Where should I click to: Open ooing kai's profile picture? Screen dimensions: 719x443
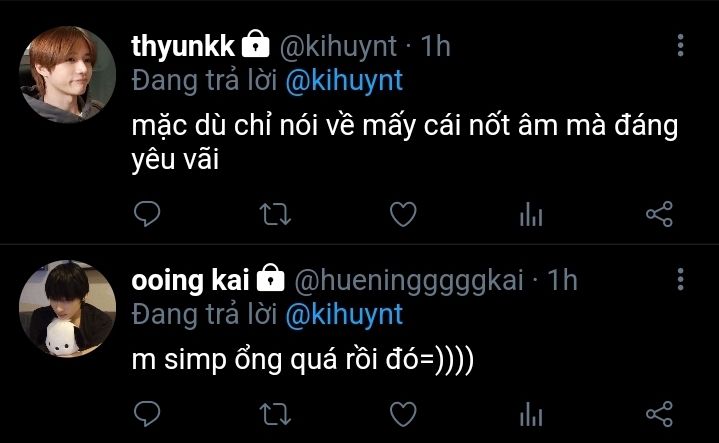pos(68,309)
